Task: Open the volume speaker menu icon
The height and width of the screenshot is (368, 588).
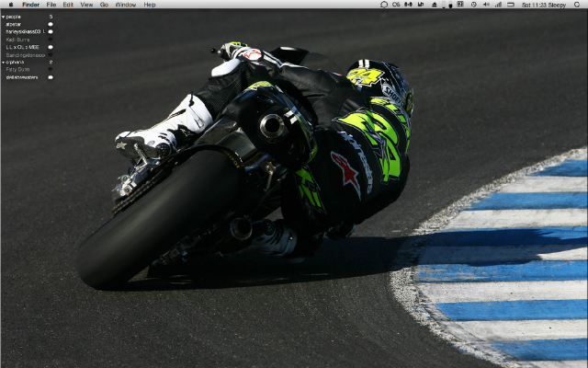Action: (486, 5)
